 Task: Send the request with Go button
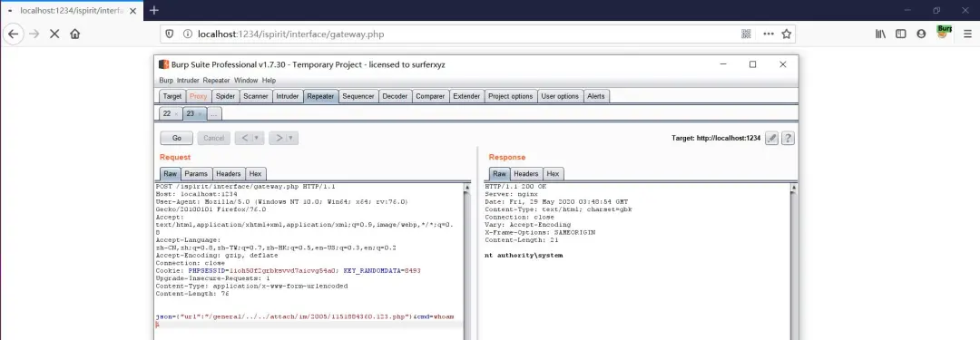pyautogui.click(x=176, y=138)
